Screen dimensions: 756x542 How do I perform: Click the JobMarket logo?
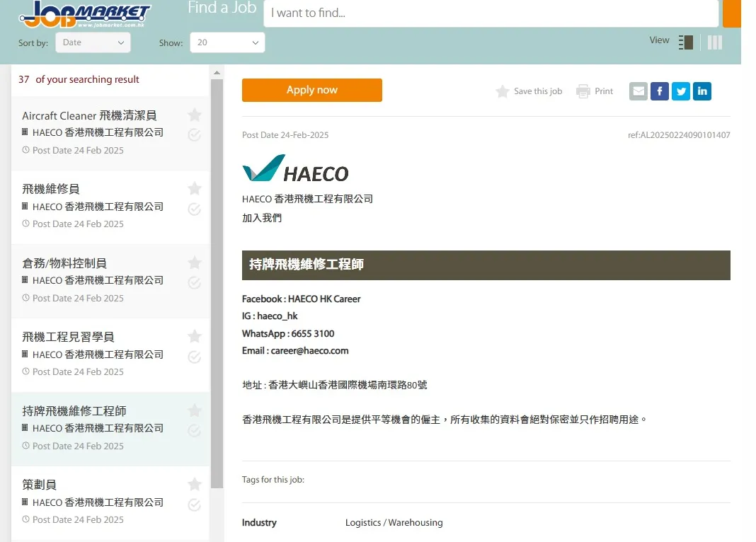pos(85,15)
